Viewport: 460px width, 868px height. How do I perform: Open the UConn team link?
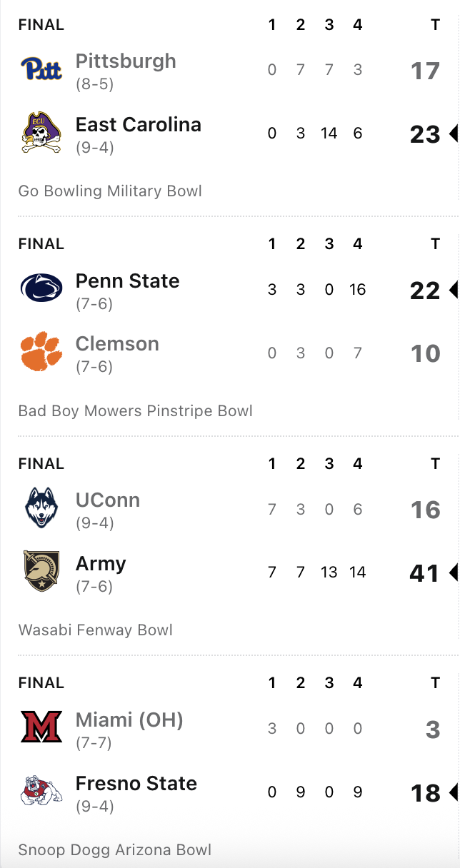click(x=108, y=500)
